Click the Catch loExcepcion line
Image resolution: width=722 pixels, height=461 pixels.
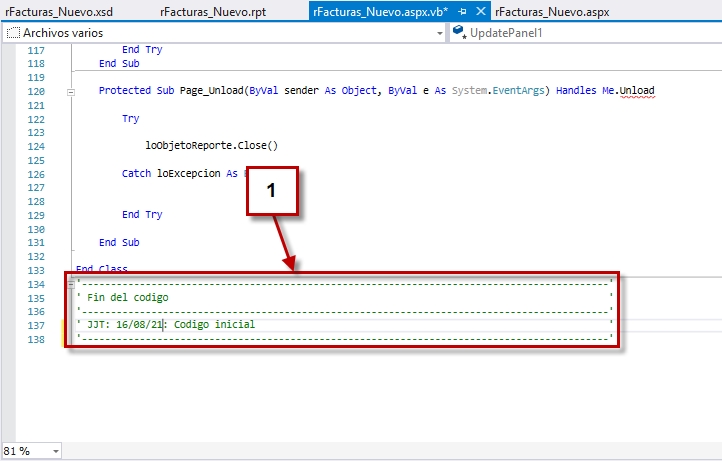pyautogui.click(x=180, y=173)
